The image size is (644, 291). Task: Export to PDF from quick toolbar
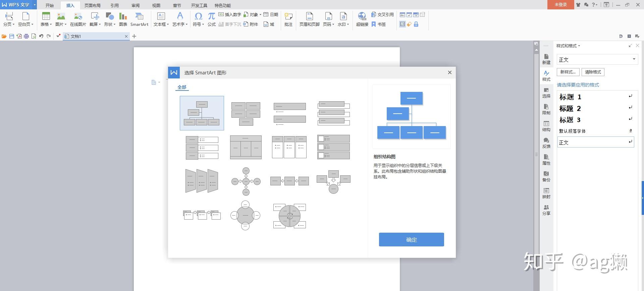pyautogui.click(x=19, y=36)
